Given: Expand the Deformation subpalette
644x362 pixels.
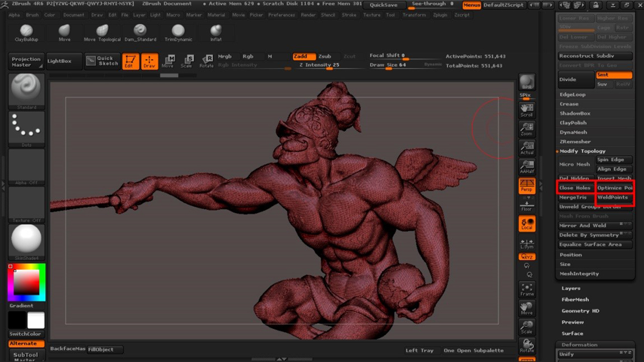Looking at the screenshot, I should 579,345.
